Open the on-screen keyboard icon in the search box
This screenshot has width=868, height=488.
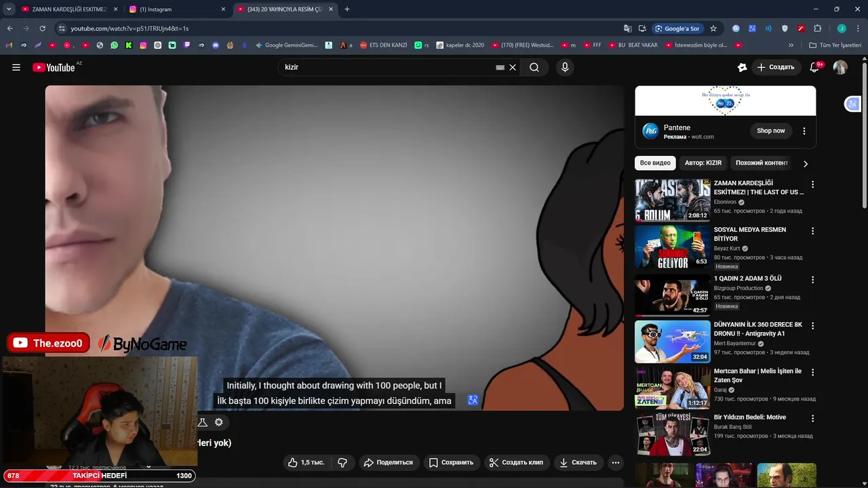[x=500, y=67]
